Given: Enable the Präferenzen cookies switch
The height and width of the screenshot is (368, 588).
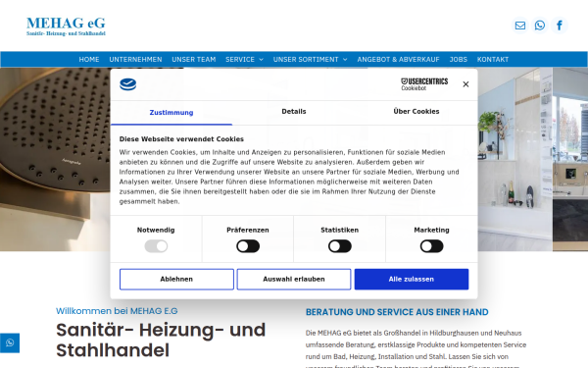Looking at the screenshot, I should click(x=248, y=246).
